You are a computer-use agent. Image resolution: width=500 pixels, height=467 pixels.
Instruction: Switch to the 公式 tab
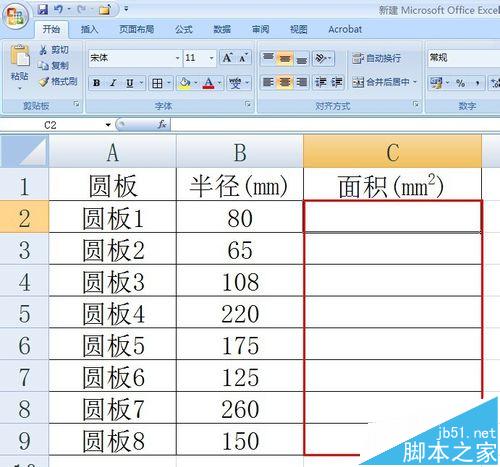184,29
